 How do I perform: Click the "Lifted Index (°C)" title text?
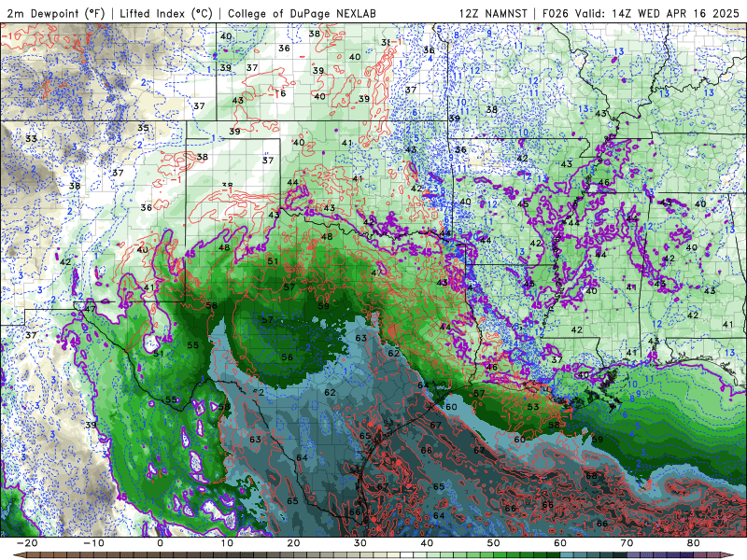click(x=166, y=13)
